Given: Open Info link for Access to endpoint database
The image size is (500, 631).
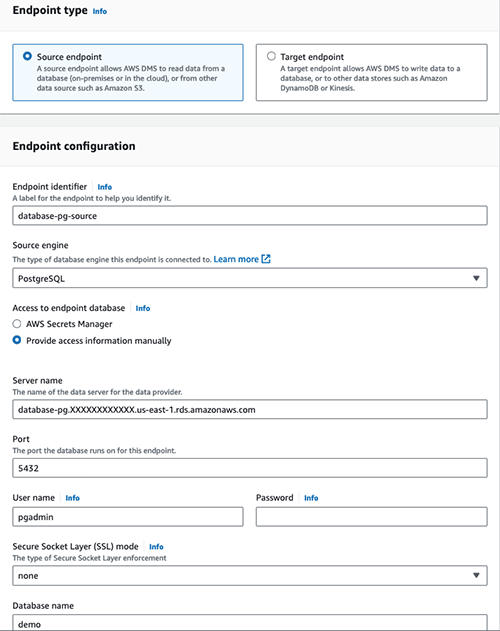Looking at the screenshot, I should [x=143, y=308].
